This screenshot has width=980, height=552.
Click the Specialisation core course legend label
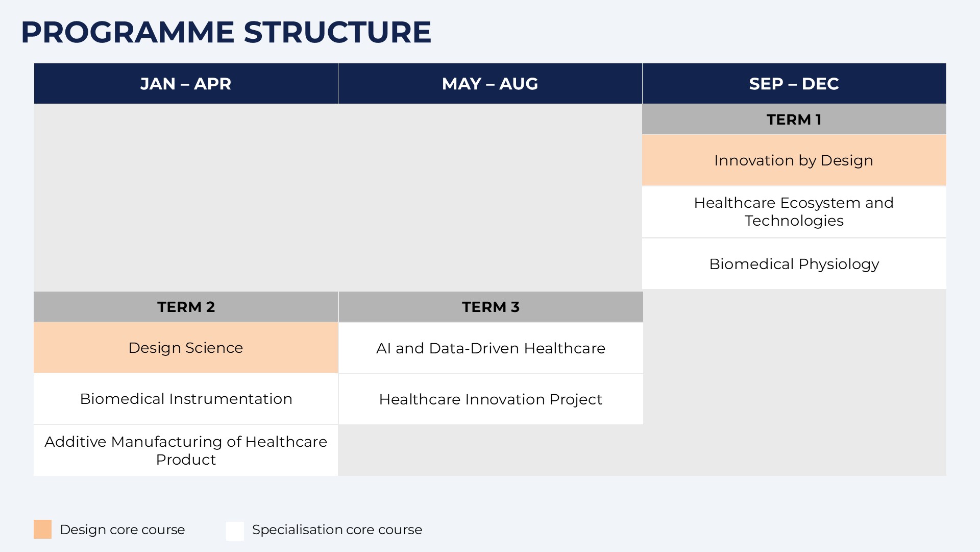(x=337, y=530)
